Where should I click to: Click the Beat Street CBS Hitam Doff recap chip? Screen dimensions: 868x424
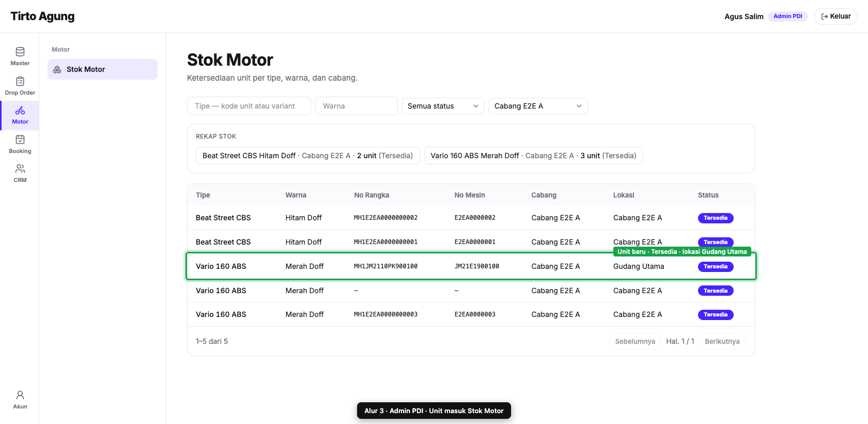point(308,156)
